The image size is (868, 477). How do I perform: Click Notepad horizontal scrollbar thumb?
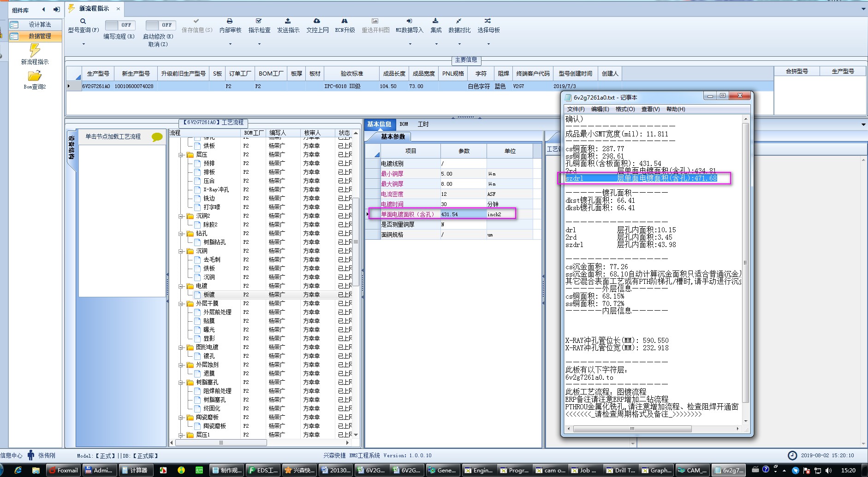click(632, 429)
